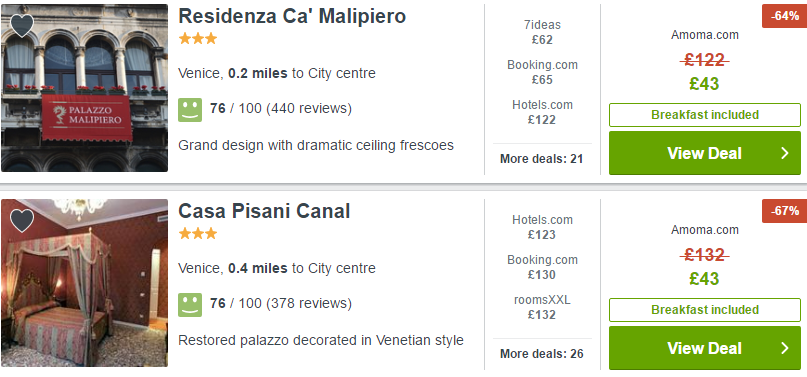Screen dimensions: 807x377
Task: Favorite Residenza Ca' Malipiero with heart icon
Action: 22,25
